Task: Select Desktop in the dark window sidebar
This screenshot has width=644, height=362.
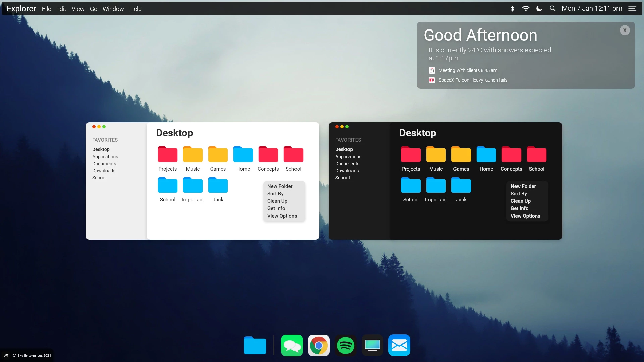Action: (344, 149)
